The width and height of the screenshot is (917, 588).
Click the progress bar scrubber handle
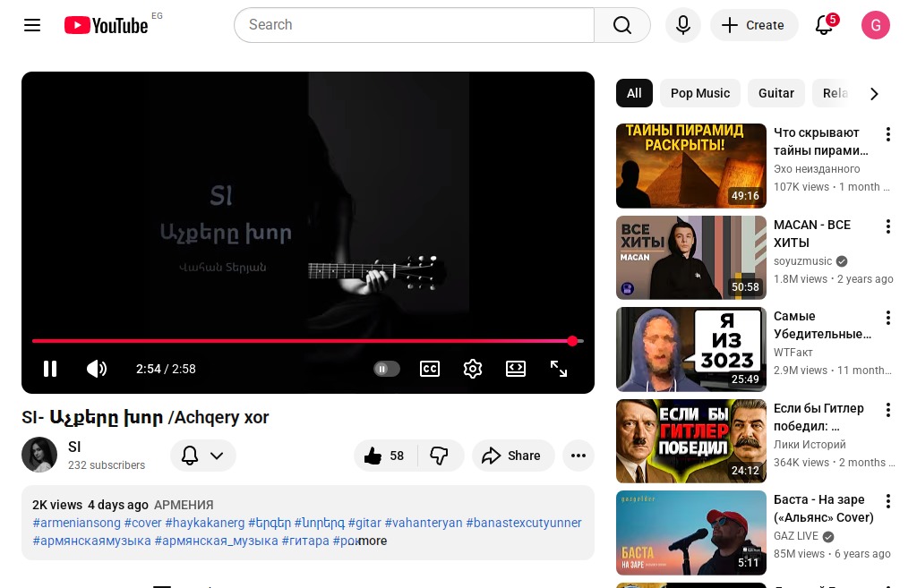[x=572, y=341]
